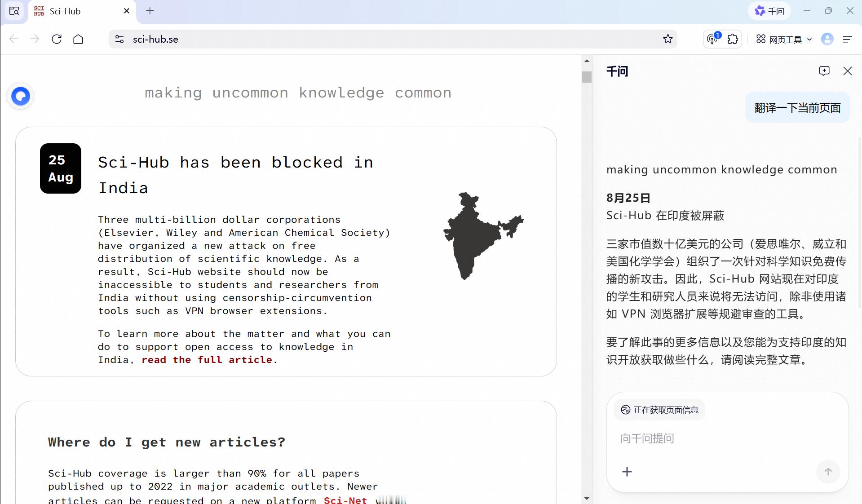Click the 'making uncommon knowledge common' tagline on page
Viewport: 862px width, 504px height.
298,93
